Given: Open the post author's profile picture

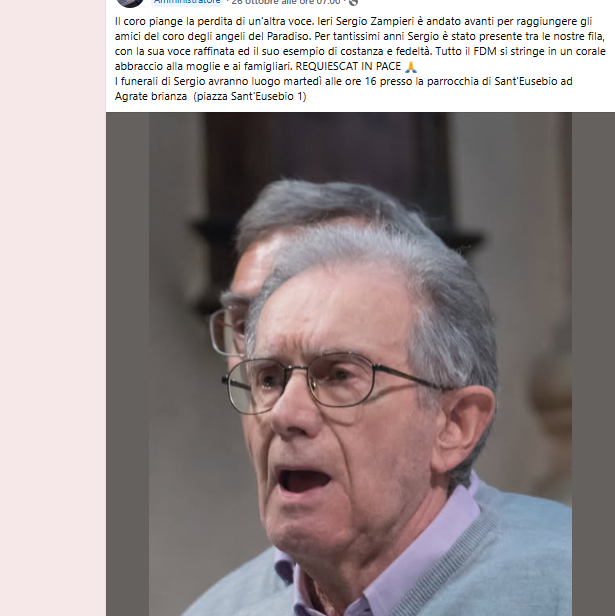Looking at the screenshot, I should click(130, 2).
